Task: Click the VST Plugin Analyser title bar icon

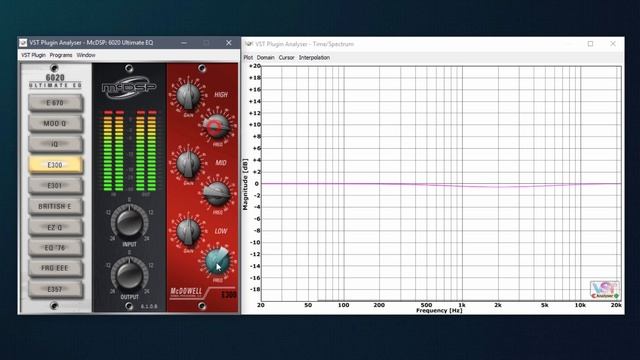Action: coord(23,42)
